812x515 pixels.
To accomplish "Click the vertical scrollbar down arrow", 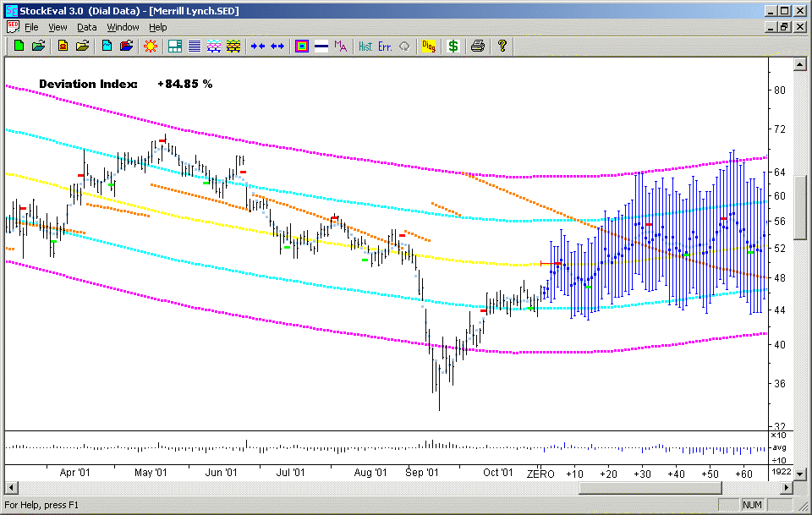I will point(800,473).
